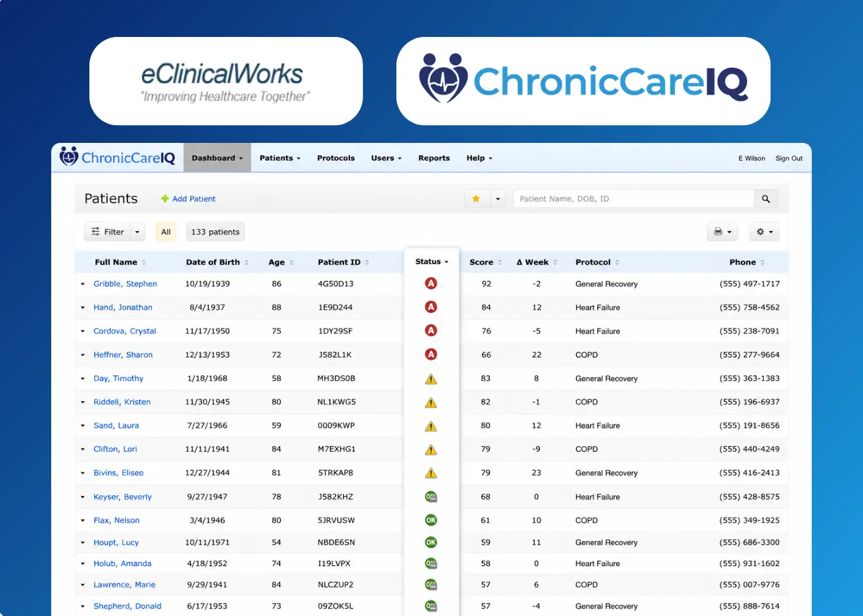This screenshot has width=863, height=616.
Task: Expand row for Houpt, Lucy
Action: point(83,543)
